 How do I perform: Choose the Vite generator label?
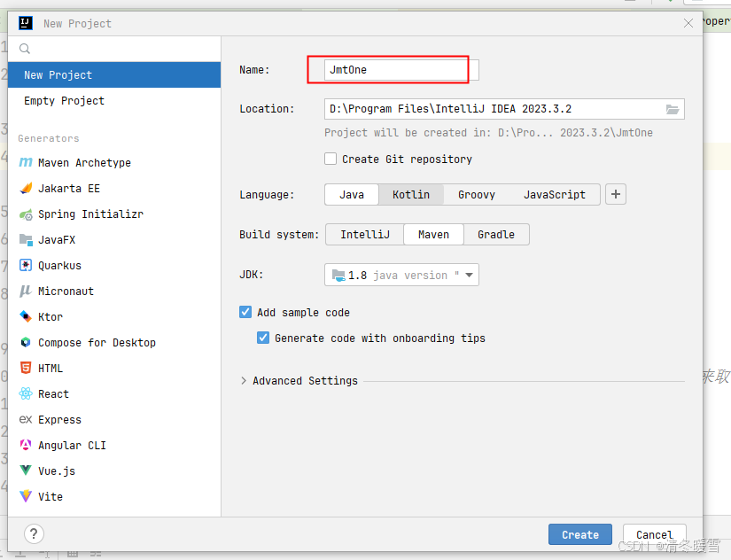[x=51, y=496]
